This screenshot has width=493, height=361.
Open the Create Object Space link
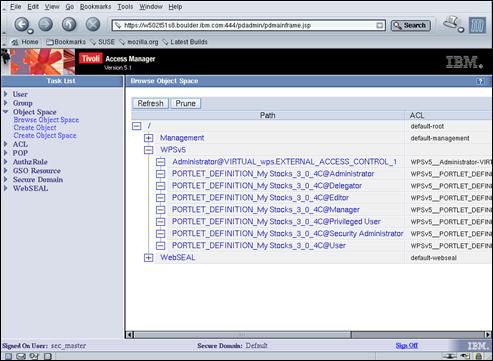pyautogui.click(x=45, y=135)
